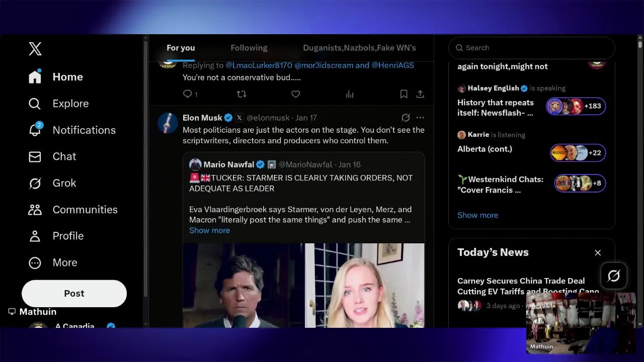The width and height of the screenshot is (644, 362).
Task: Join the History that repeats itself space
Action: pos(496,108)
